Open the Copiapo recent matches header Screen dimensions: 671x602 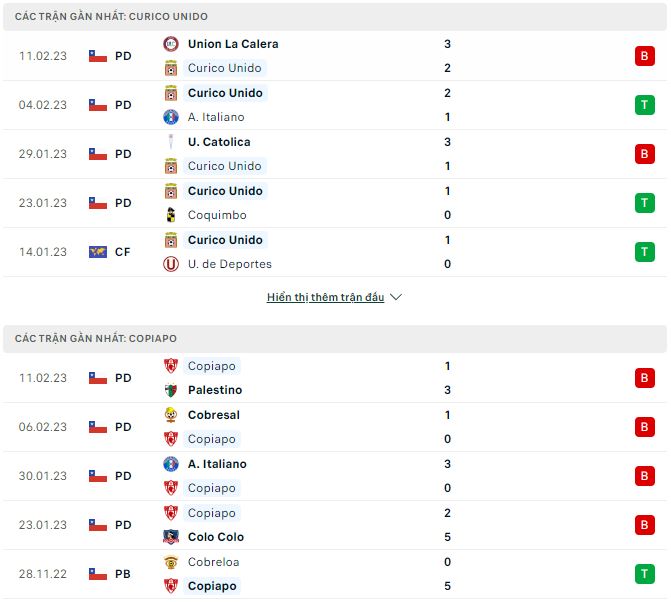pyautogui.click(x=96, y=339)
